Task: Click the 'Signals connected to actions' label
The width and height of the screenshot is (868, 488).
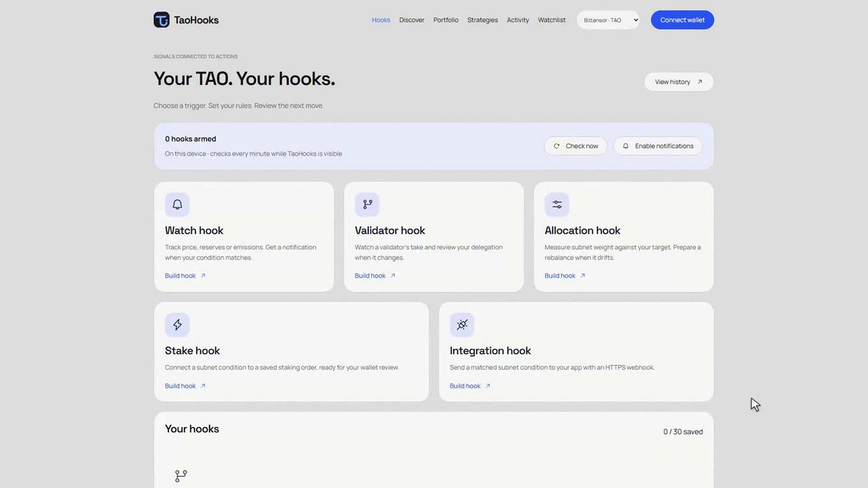Action: click(x=195, y=56)
